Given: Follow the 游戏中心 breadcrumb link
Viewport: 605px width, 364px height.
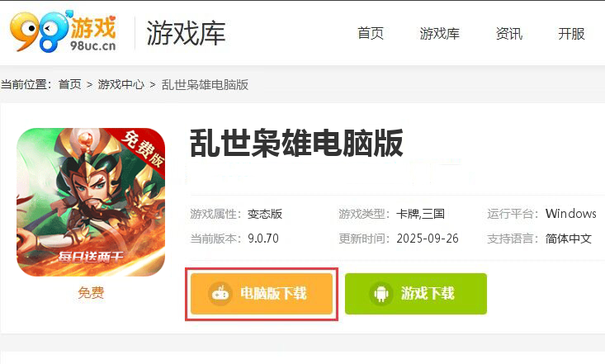Looking at the screenshot, I should click(x=121, y=84).
